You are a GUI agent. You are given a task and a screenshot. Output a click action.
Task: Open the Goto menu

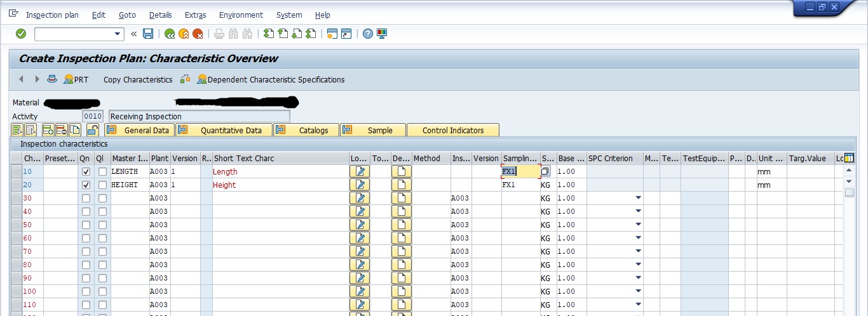(127, 15)
